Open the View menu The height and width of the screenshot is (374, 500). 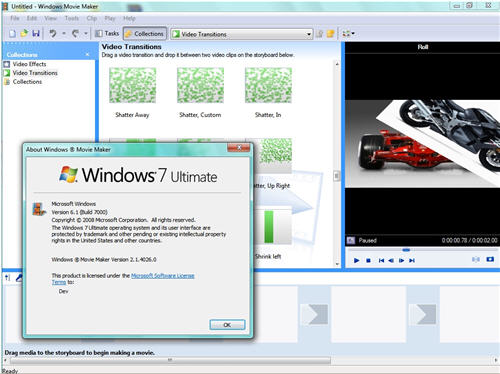click(x=51, y=18)
